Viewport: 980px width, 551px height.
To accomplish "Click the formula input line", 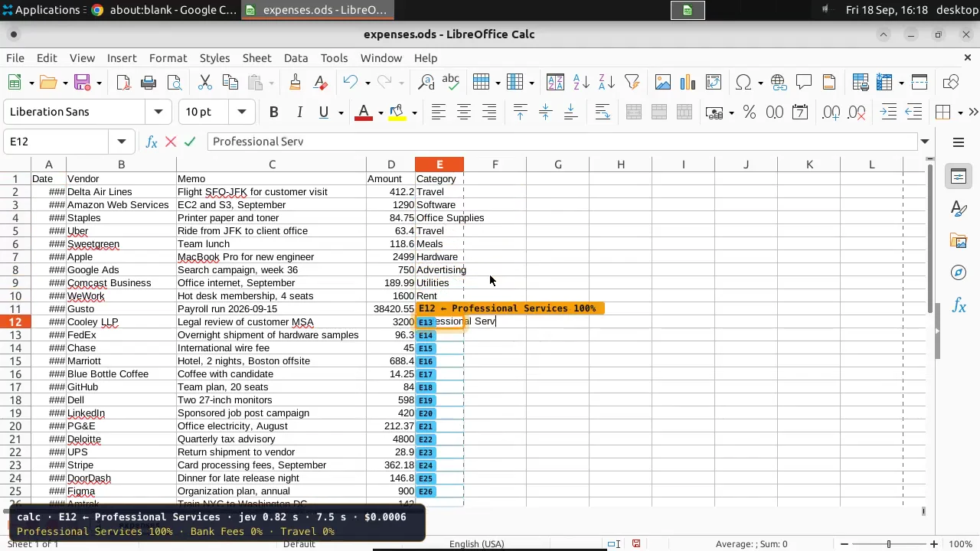I will point(563,142).
